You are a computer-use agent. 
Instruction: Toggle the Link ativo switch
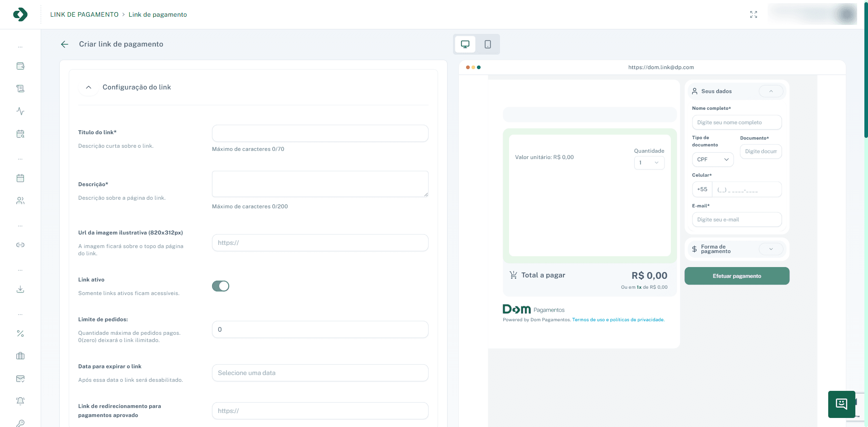pyautogui.click(x=221, y=286)
